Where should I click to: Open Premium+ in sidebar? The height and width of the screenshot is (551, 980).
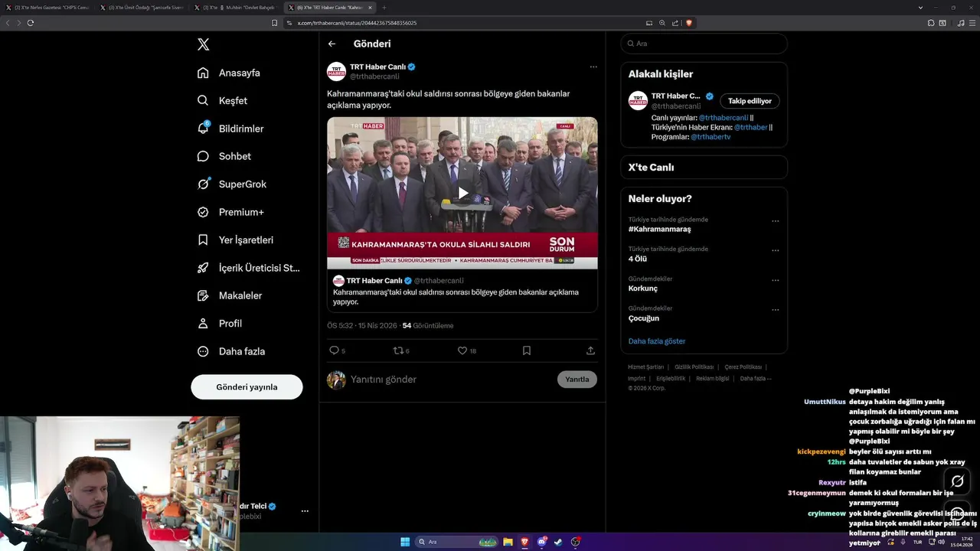tap(230, 212)
